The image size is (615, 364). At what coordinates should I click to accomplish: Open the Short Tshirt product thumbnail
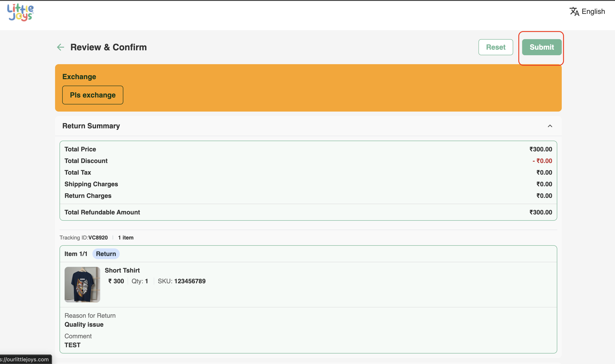pyautogui.click(x=82, y=285)
